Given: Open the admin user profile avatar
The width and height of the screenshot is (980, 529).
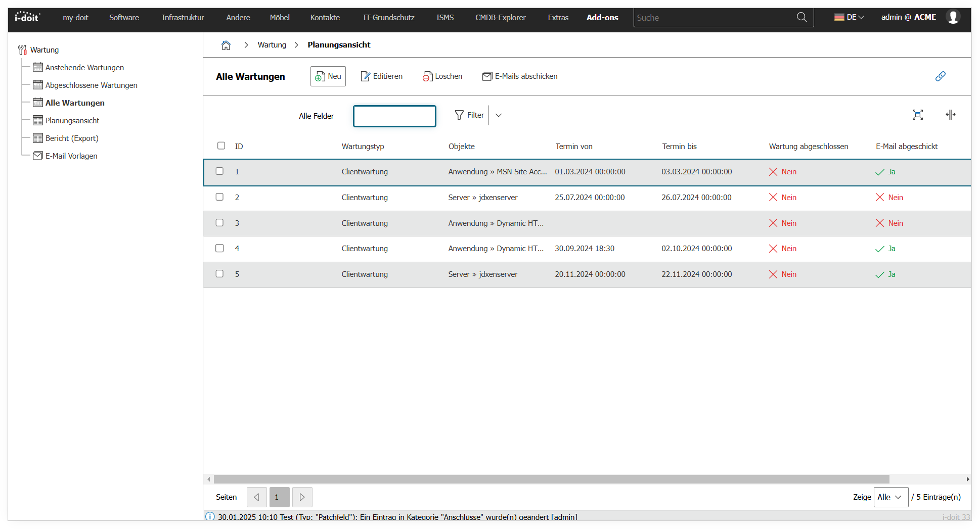Looking at the screenshot, I should [x=953, y=17].
